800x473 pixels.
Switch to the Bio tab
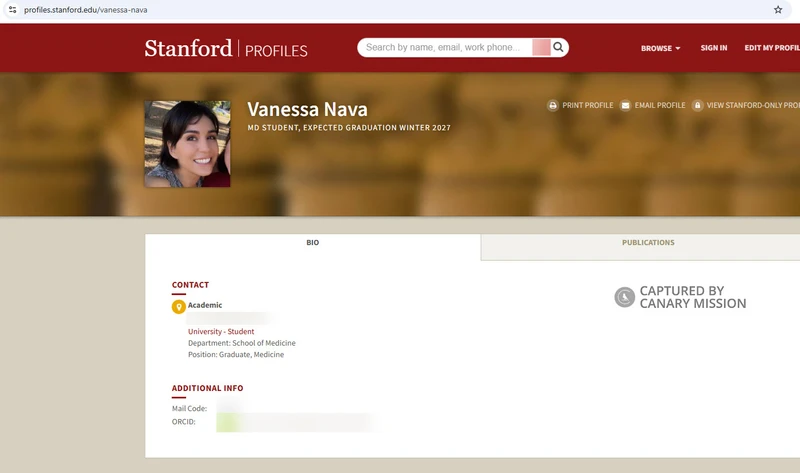pos(313,243)
